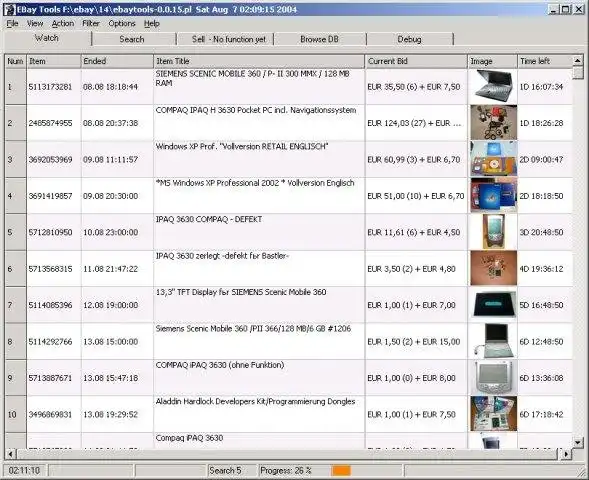This screenshot has width=589, height=480.
Task: Open the Help menu
Action: point(152,24)
